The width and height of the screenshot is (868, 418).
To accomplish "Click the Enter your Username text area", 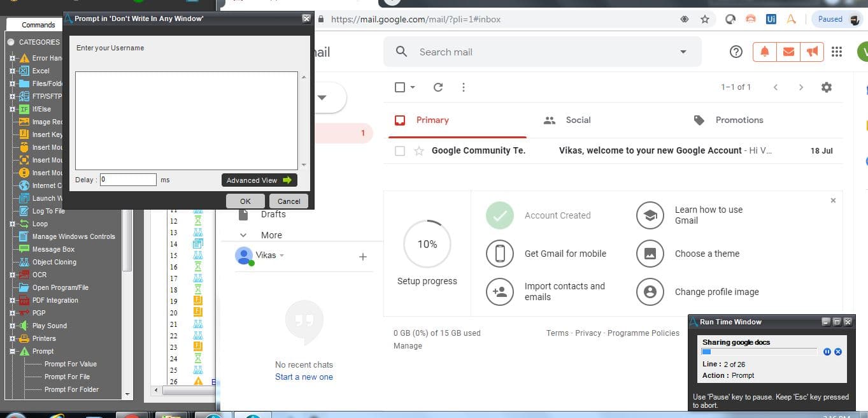I will pyautogui.click(x=187, y=120).
